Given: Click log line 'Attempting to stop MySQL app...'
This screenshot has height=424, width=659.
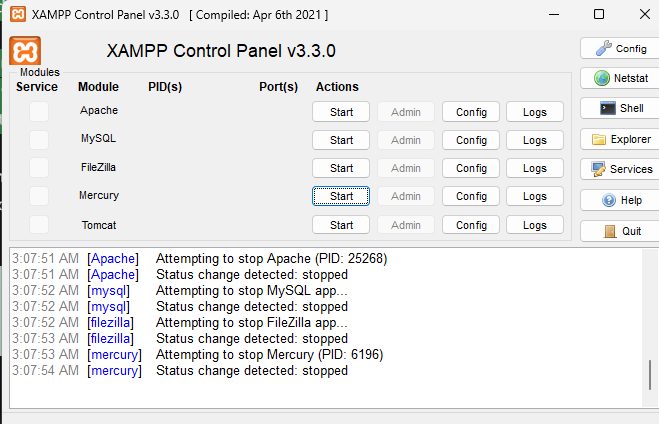Looking at the screenshot, I should tap(252, 290).
